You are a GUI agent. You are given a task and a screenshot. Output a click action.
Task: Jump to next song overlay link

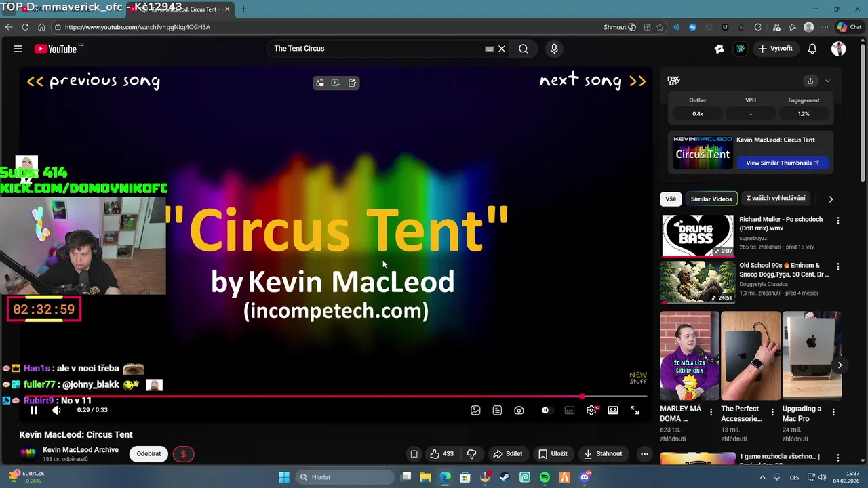coord(593,81)
